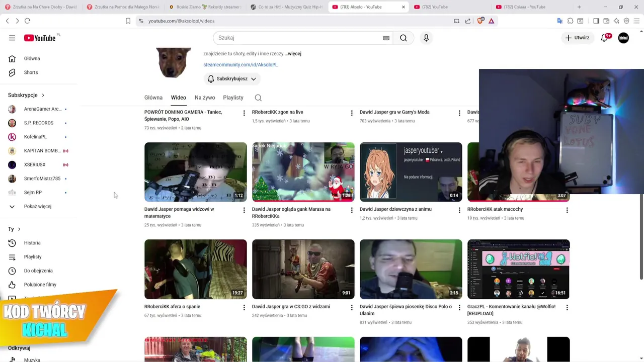Viewport: 644px width, 362px height.
Task: Click the browser address bar
Action: 297,21
